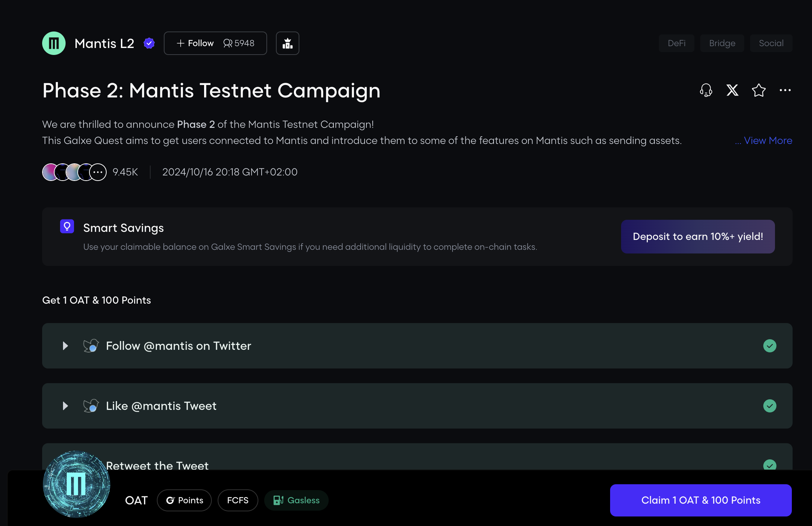Click the OAT badge thumbnail image
The width and height of the screenshot is (812, 526).
tap(76, 484)
